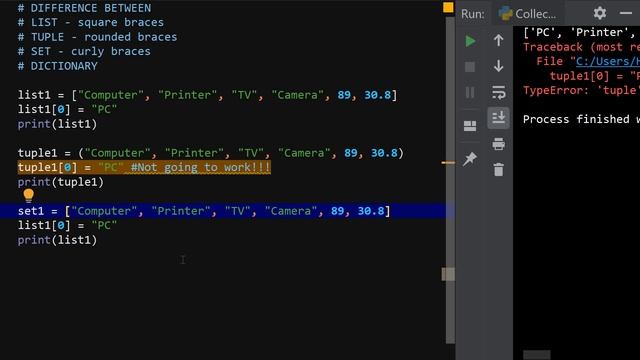This screenshot has width=640, height=360.
Task: Click the line 'print(tuple1)'
Action: tap(60, 182)
